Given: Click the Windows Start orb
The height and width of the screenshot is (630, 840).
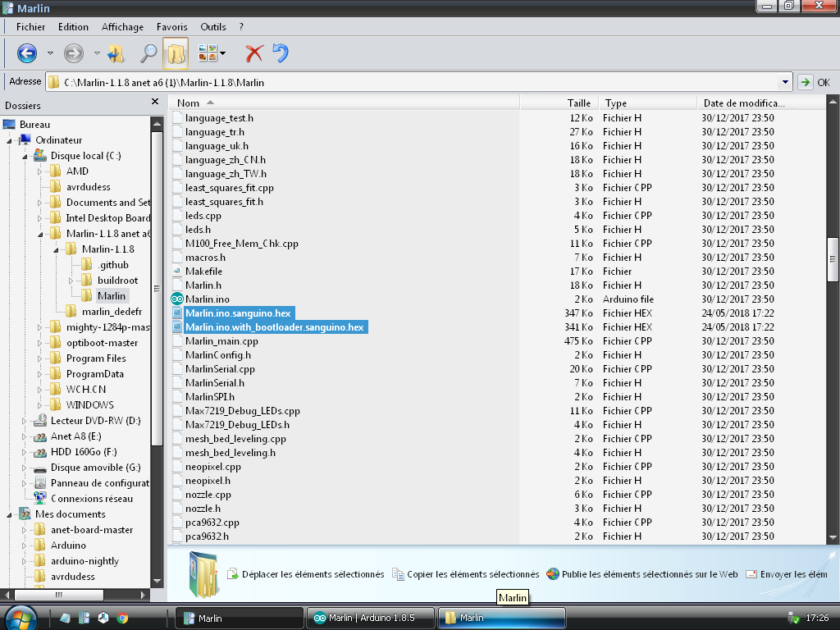Looking at the screenshot, I should [x=21, y=617].
